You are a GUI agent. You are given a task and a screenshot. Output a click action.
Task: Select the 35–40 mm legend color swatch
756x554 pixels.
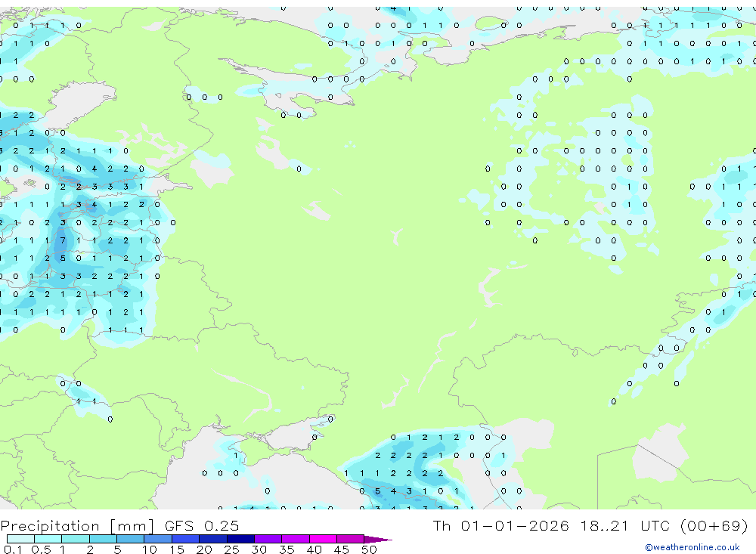point(296,539)
